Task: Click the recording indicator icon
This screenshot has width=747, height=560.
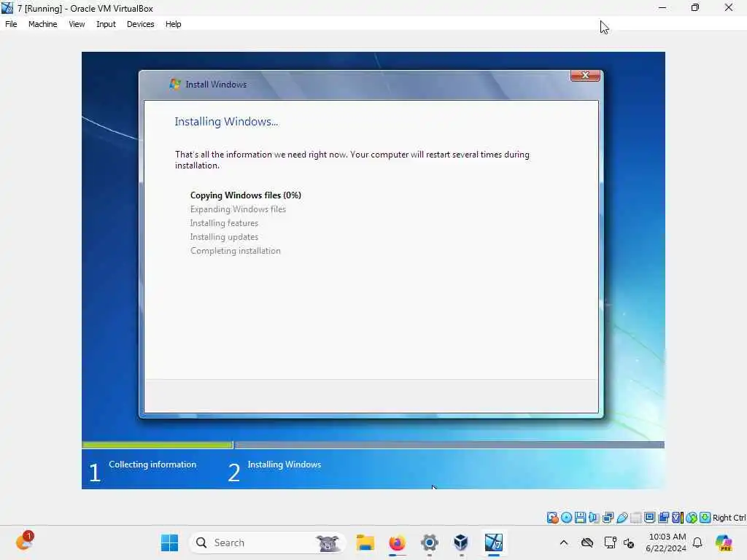Action: 663,518
